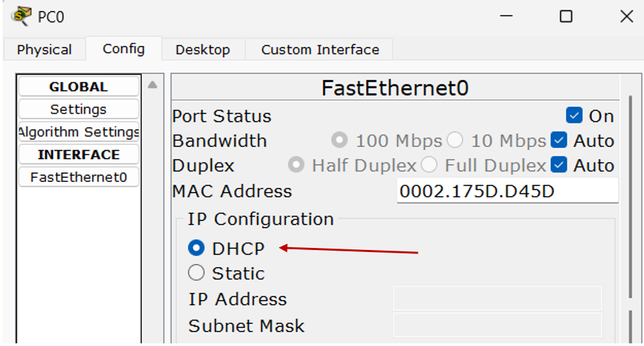Toggle the Bandwidth Auto checkbox
This screenshot has height=346, width=644.
559,141
